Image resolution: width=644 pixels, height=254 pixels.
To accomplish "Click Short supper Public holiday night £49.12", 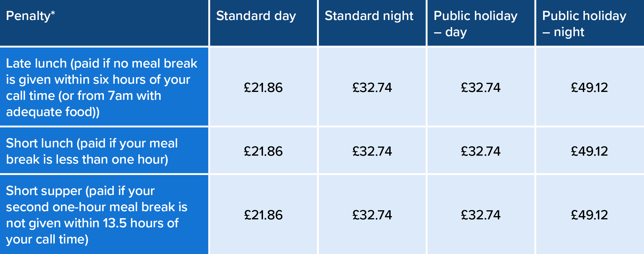I will [590, 215].
